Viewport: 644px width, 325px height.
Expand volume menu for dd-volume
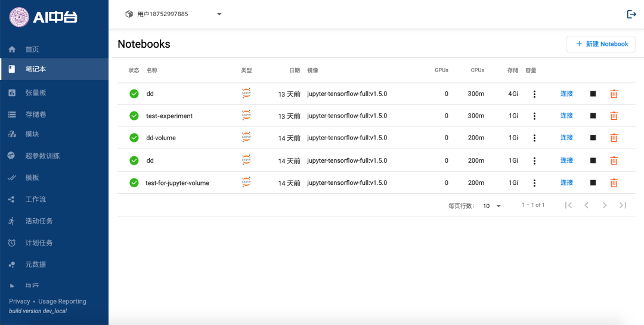(534, 138)
